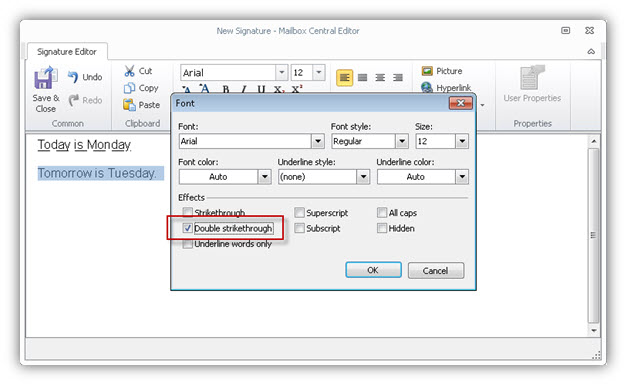Viewport: 627px width, 385px height.
Task: Toggle subscript from the ribbon
Action: click(278, 89)
